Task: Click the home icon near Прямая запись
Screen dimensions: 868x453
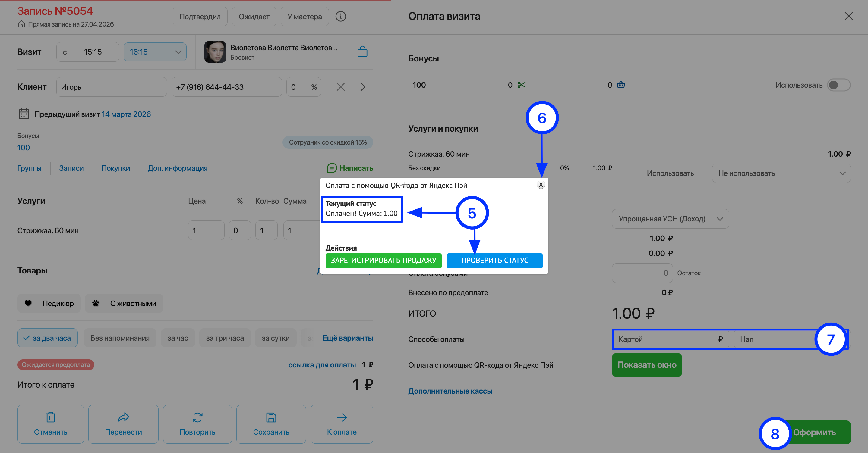Action: [x=22, y=24]
